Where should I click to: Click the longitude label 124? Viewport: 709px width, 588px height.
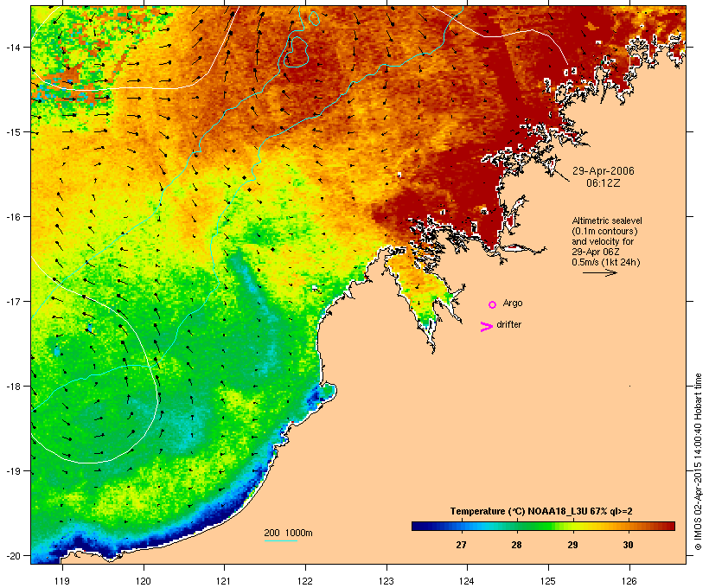pyautogui.click(x=467, y=581)
